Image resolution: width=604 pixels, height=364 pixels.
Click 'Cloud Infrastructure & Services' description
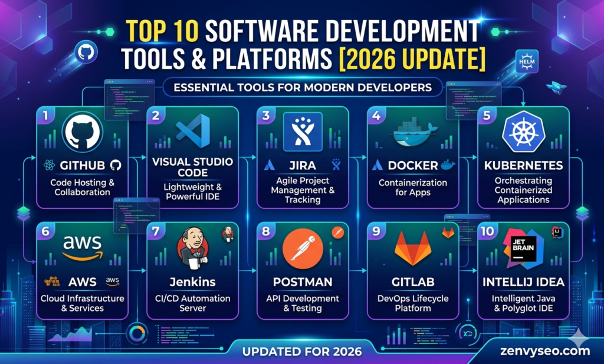(83, 303)
